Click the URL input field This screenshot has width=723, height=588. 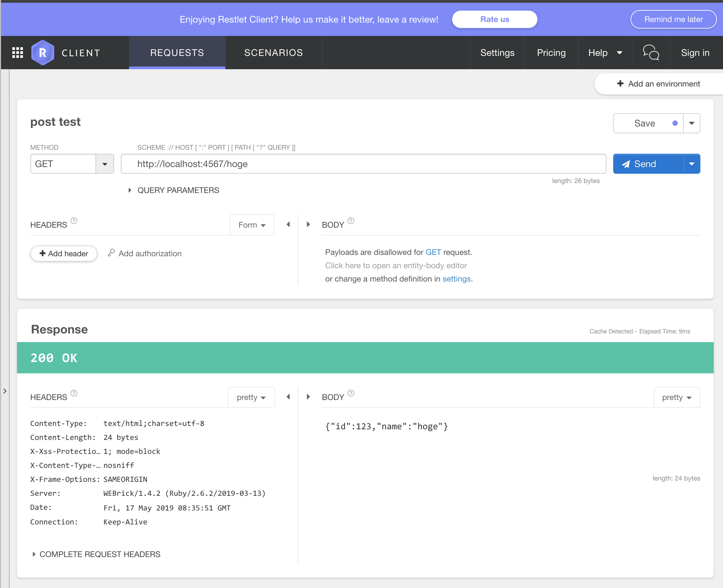click(x=363, y=164)
